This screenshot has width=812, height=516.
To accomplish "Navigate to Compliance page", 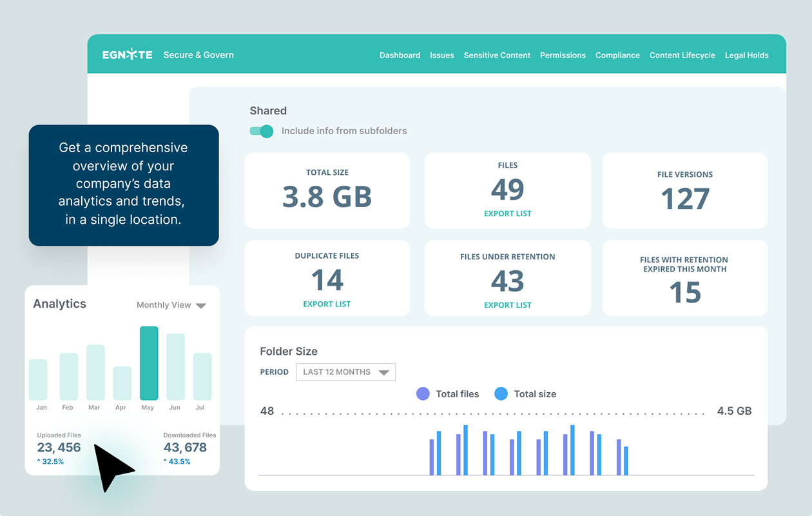I will point(617,55).
